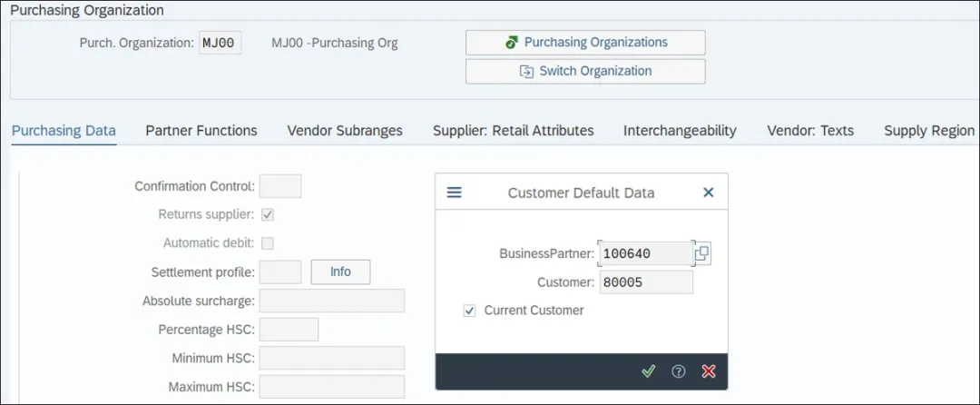
Task: Toggle the Returns supplier checkbox
Action: tap(268, 215)
